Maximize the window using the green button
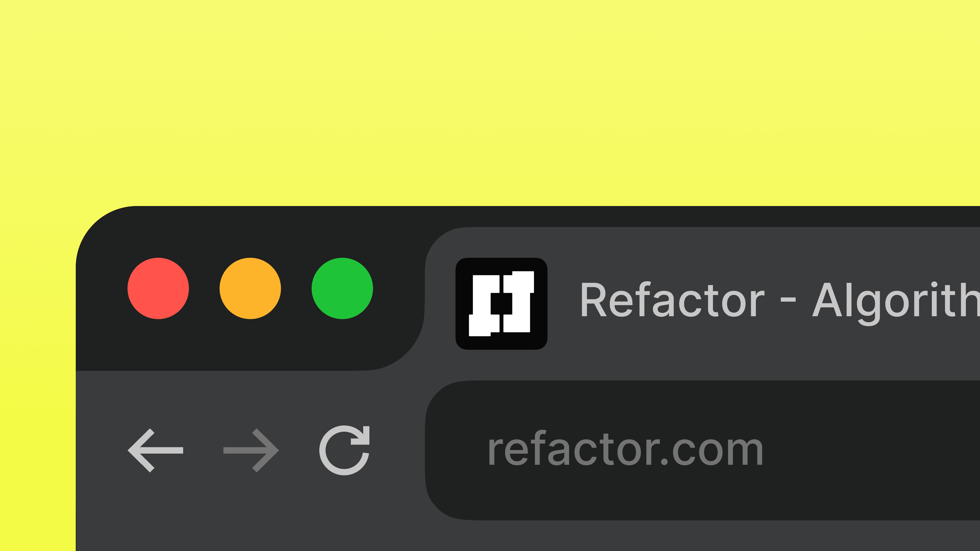The image size is (980, 551). pos(342,288)
